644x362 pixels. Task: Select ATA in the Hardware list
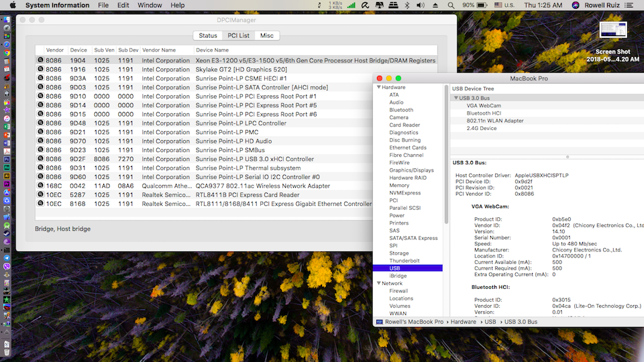pyautogui.click(x=394, y=95)
